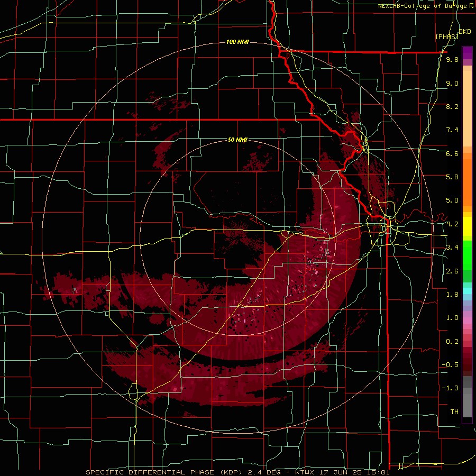This screenshot has width=476, height=476.
Task: Click the 9.8 value on the scale
Action: point(452,60)
